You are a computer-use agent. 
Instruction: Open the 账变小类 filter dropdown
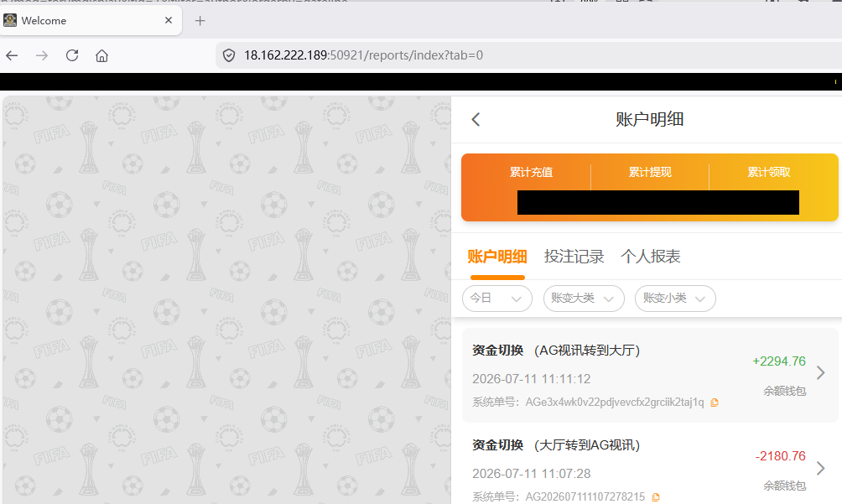tap(675, 299)
